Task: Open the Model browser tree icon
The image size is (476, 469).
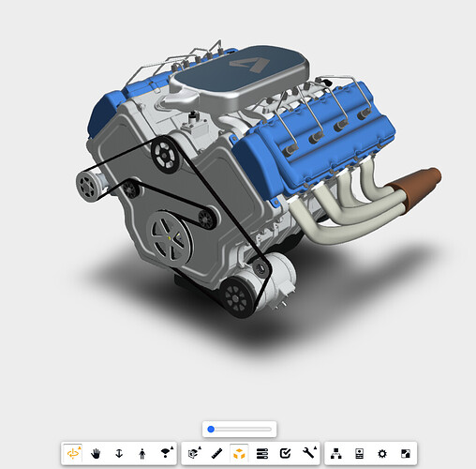Action: tap(336, 453)
